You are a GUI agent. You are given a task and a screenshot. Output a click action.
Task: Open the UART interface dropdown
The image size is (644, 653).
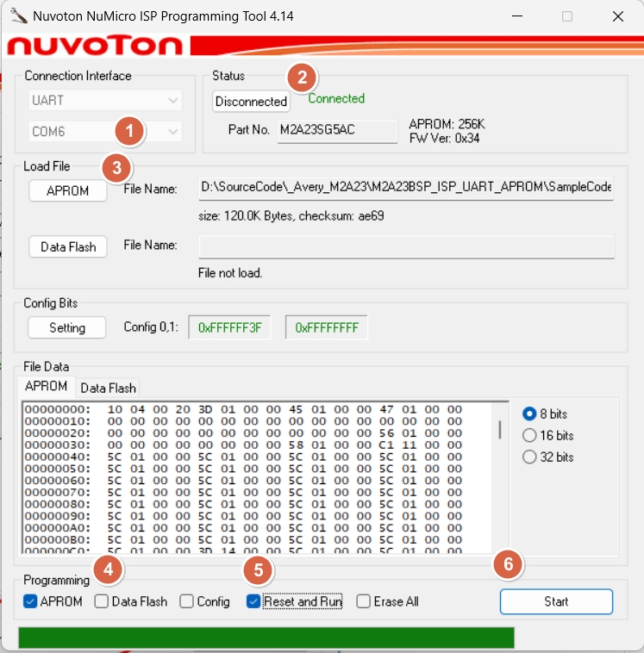105,100
